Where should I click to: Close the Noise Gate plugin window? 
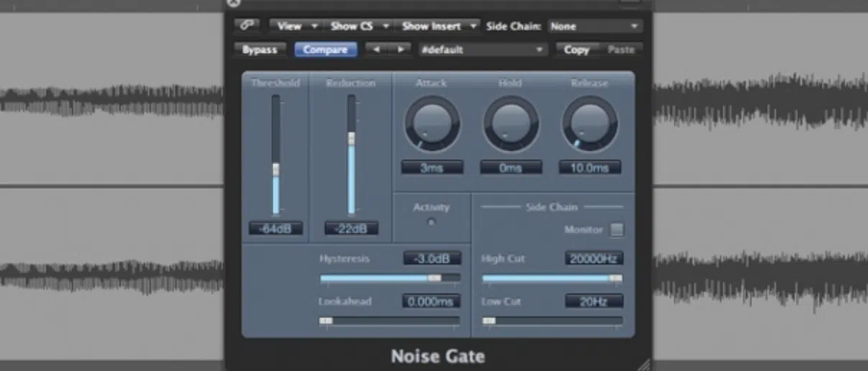[233, 2]
